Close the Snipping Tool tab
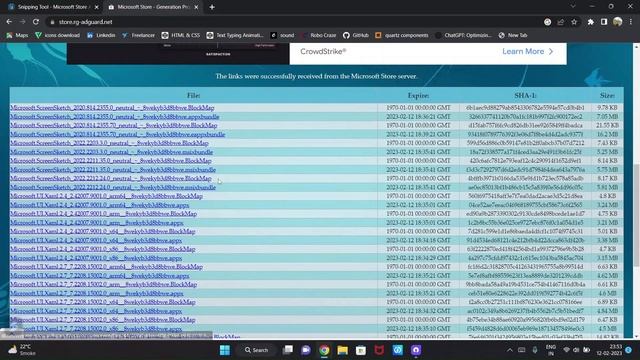Screen dimensions: 640x360 [x=96, y=7]
